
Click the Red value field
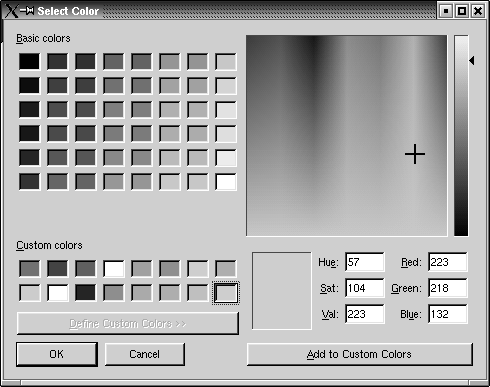448,262
